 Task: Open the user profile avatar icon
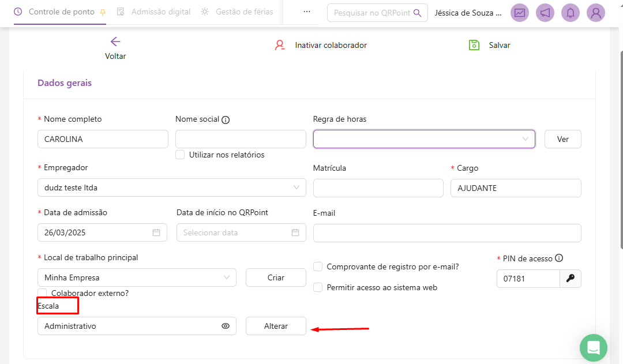coord(596,13)
